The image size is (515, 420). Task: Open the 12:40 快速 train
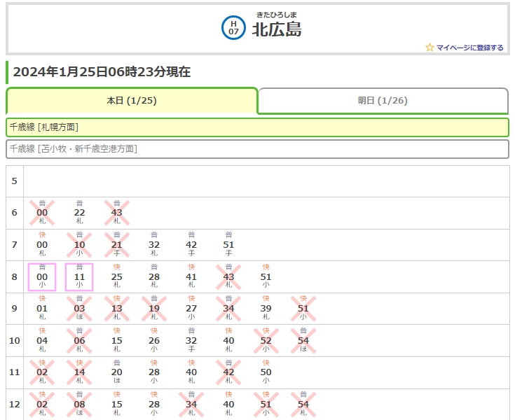228,404
